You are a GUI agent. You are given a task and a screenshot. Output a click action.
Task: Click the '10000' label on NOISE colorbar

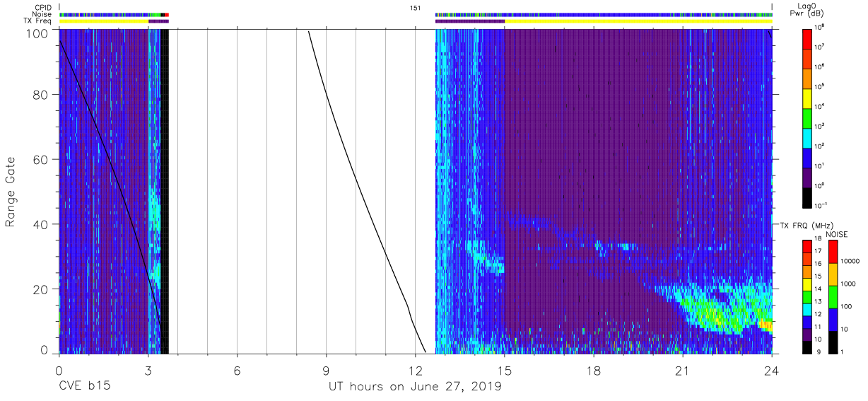point(850,262)
